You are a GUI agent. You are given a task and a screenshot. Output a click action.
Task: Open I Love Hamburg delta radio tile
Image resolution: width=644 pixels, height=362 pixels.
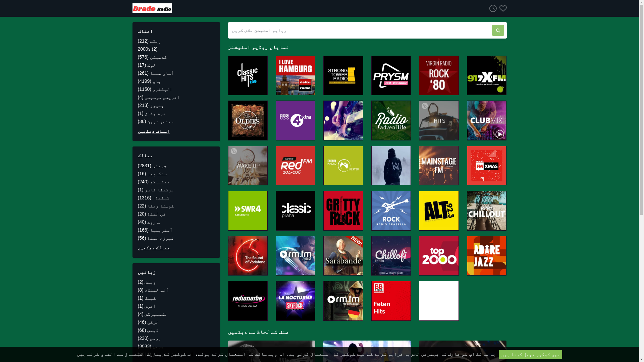[x=296, y=75]
